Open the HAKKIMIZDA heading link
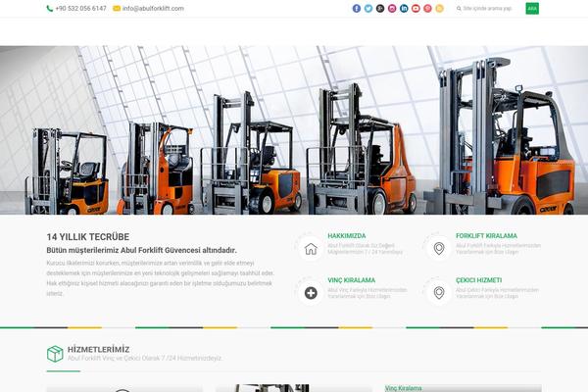588x392 pixels. (x=347, y=236)
